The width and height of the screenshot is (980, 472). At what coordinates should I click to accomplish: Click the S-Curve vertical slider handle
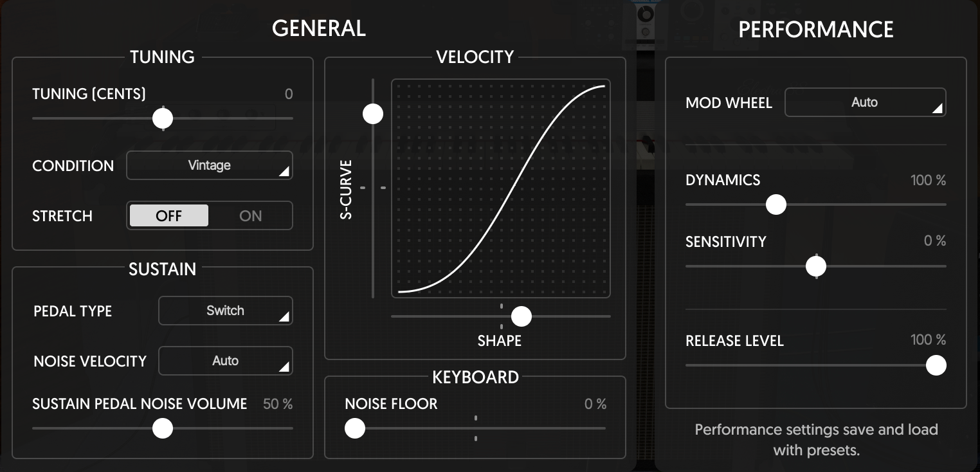(x=373, y=114)
